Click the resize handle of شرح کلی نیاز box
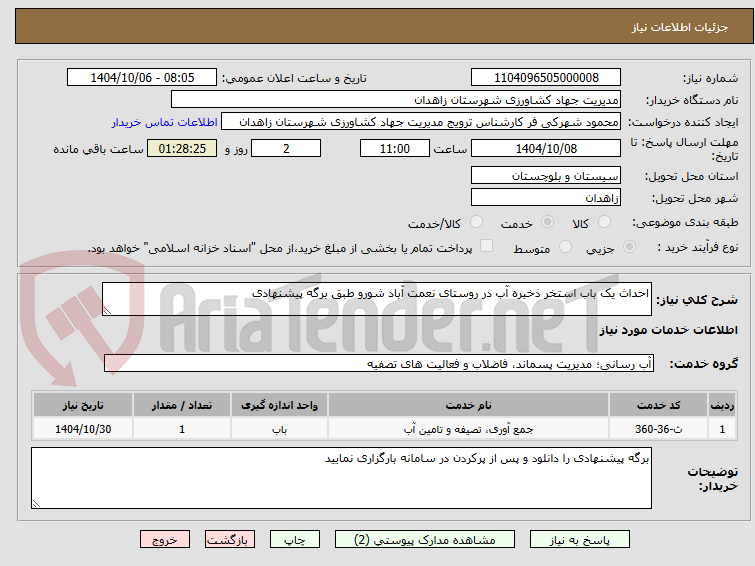755x566 pixels. (107, 311)
